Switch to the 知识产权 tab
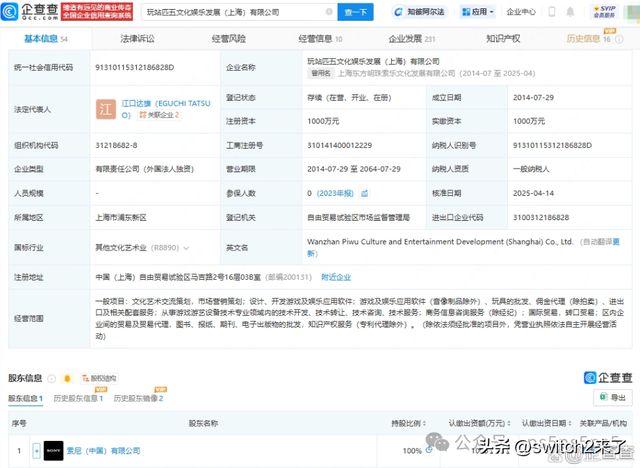The width and height of the screenshot is (640, 468). [x=503, y=39]
